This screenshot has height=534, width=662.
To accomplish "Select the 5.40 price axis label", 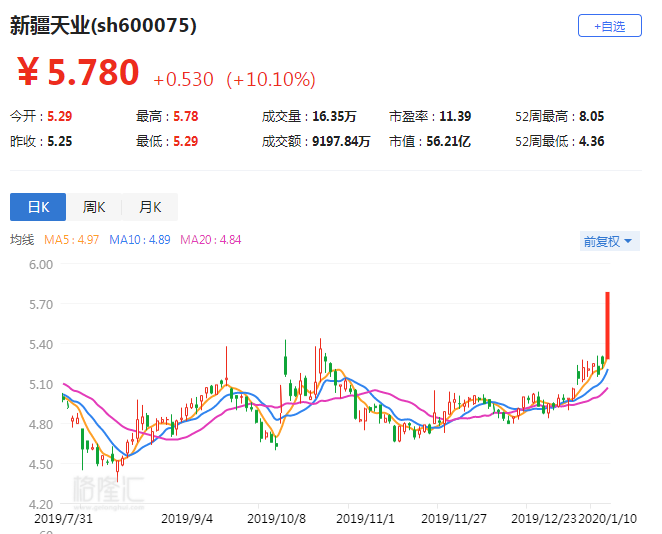I will (41, 344).
